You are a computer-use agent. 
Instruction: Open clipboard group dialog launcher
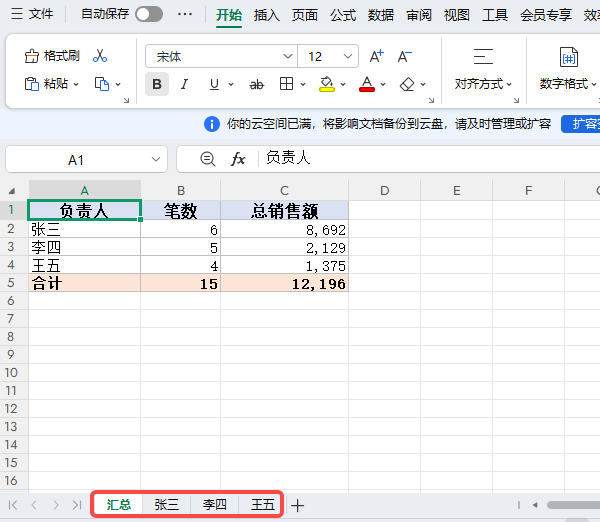pyautogui.click(x=126, y=100)
